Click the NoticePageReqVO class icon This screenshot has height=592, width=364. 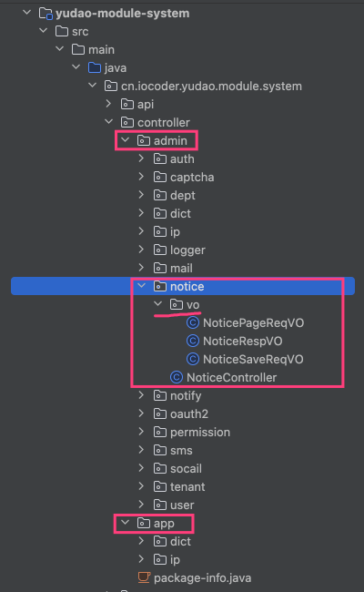193,322
